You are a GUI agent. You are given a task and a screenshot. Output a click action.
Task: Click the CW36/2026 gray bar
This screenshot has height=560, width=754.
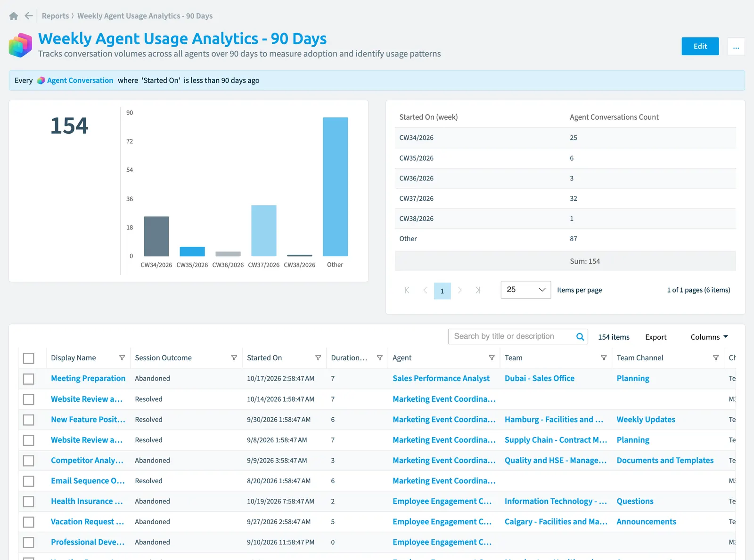click(x=228, y=254)
